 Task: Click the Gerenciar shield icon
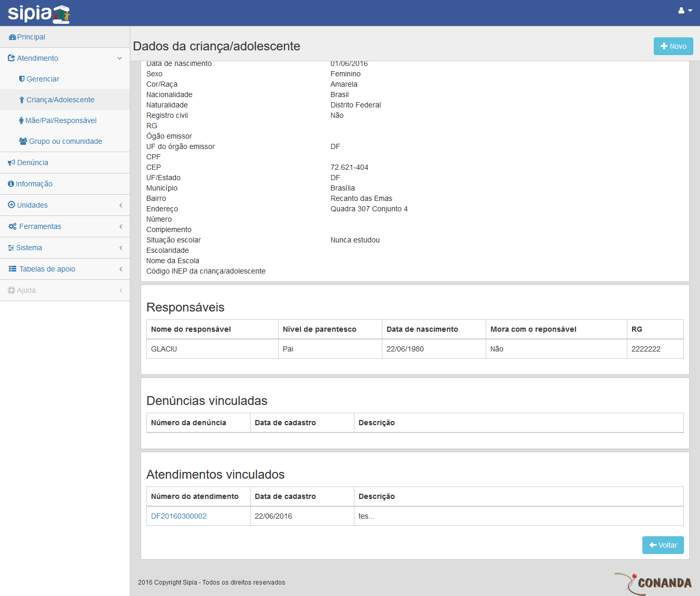click(22, 79)
